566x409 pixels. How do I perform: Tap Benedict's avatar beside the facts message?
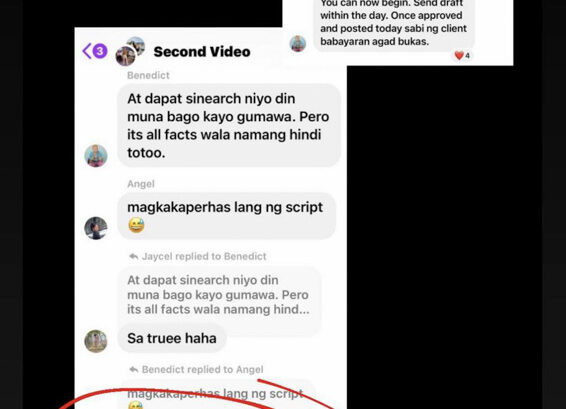pyautogui.click(x=96, y=156)
